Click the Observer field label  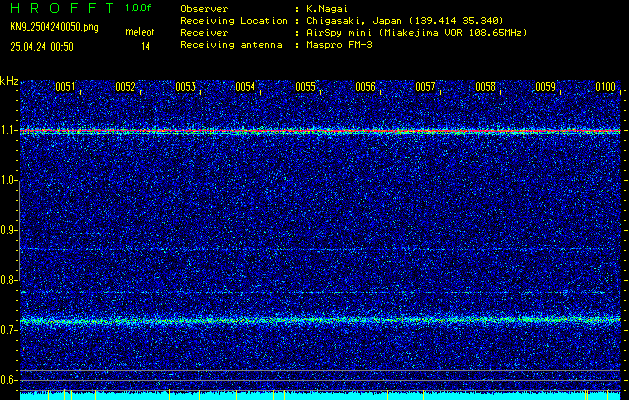[204, 9]
